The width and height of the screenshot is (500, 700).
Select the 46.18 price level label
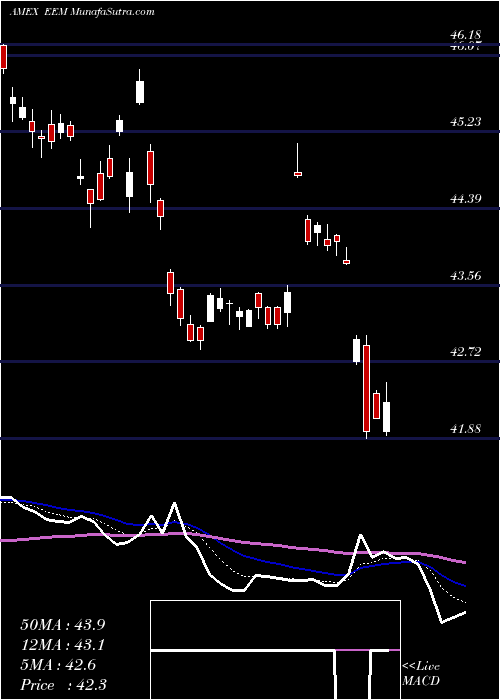point(465,35)
